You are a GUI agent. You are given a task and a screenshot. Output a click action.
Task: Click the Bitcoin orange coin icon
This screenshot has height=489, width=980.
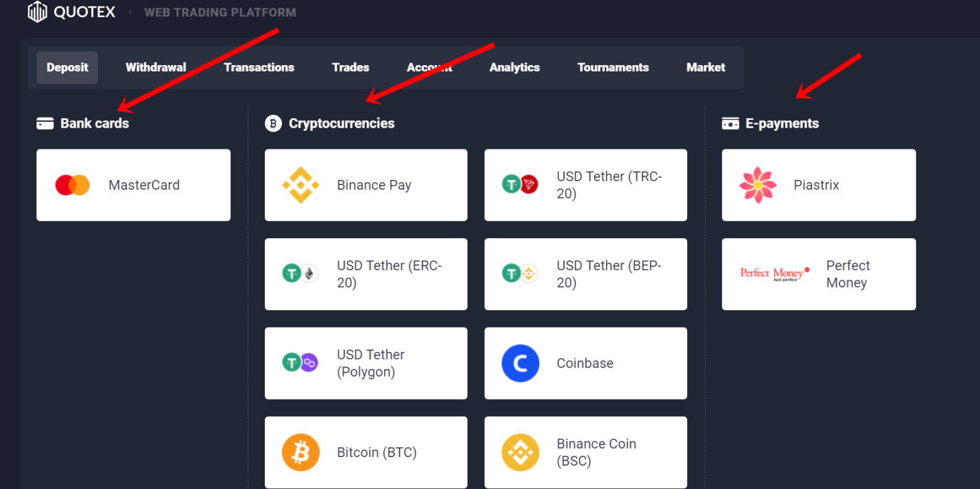[301, 453]
